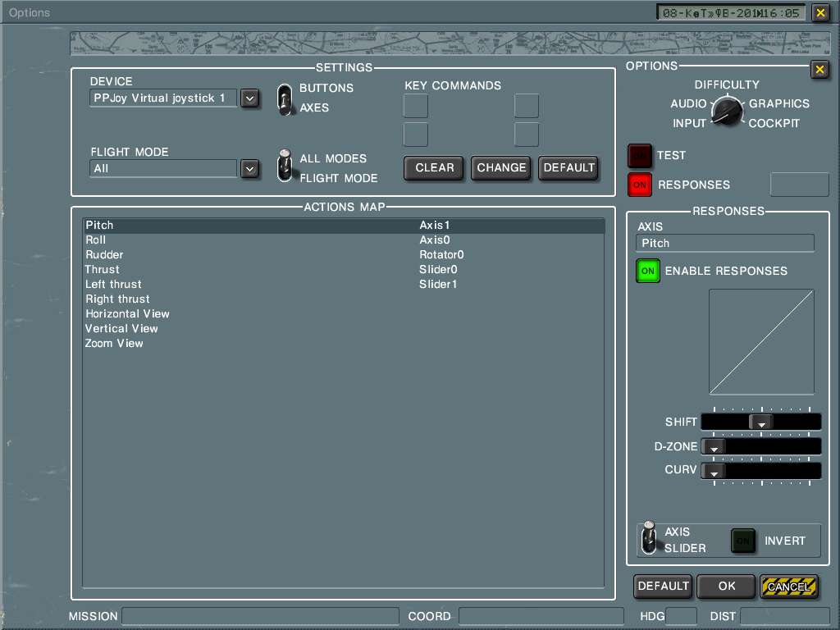Flip the Buttons/Axes toggle switch
This screenshot has width=840, height=630.
(x=285, y=98)
